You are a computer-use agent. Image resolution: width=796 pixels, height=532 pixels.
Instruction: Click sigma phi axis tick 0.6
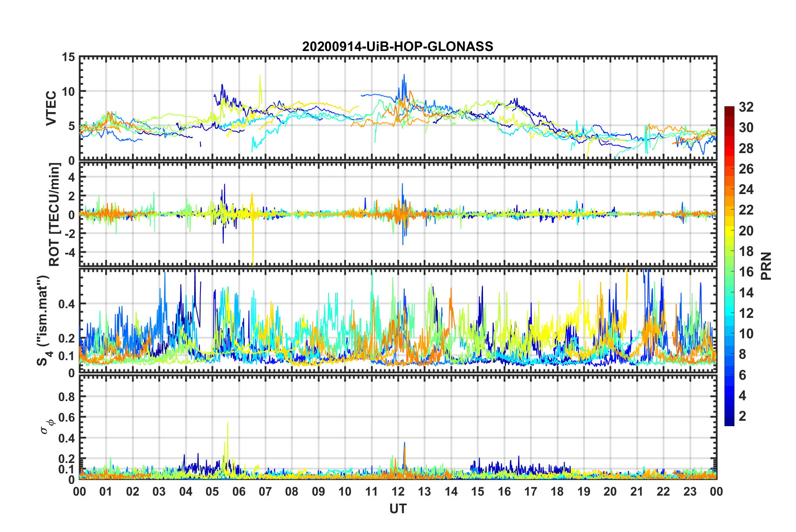click(x=67, y=417)
